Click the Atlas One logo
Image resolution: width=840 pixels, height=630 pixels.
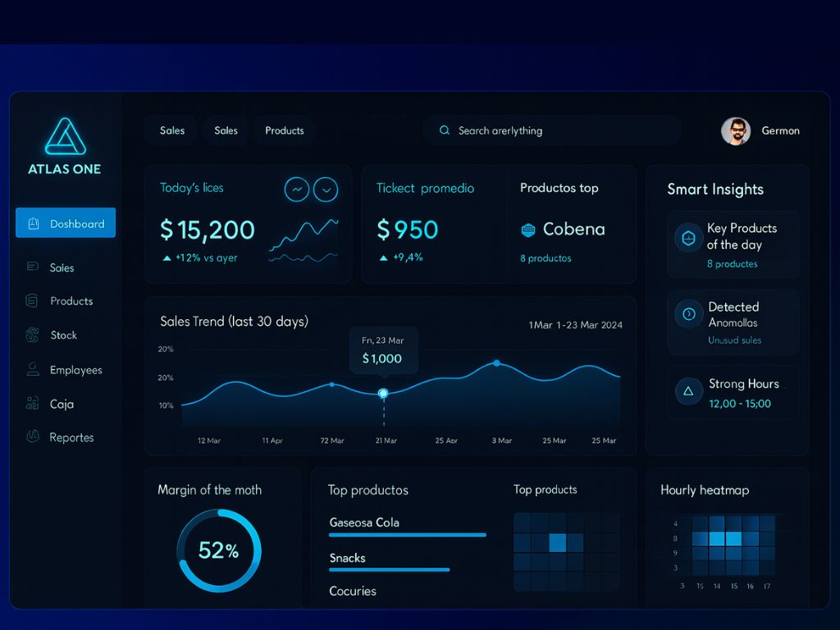(64, 135)
